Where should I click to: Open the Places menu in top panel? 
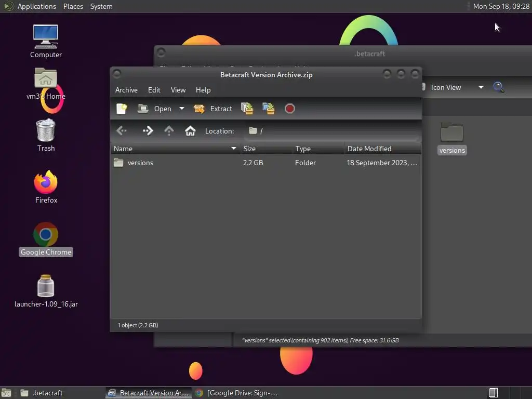[x=73, y=6]
